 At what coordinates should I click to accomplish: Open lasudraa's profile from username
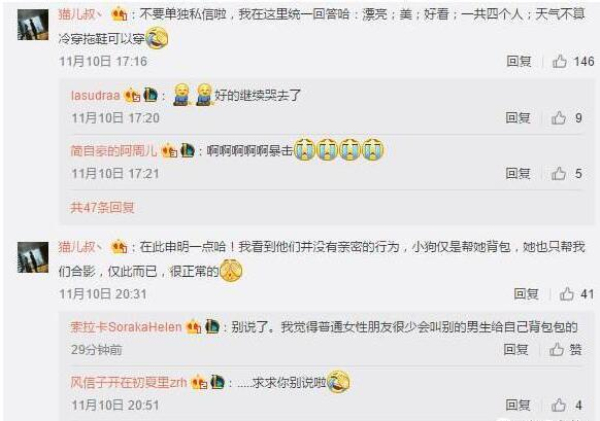(x=96, y=95)
